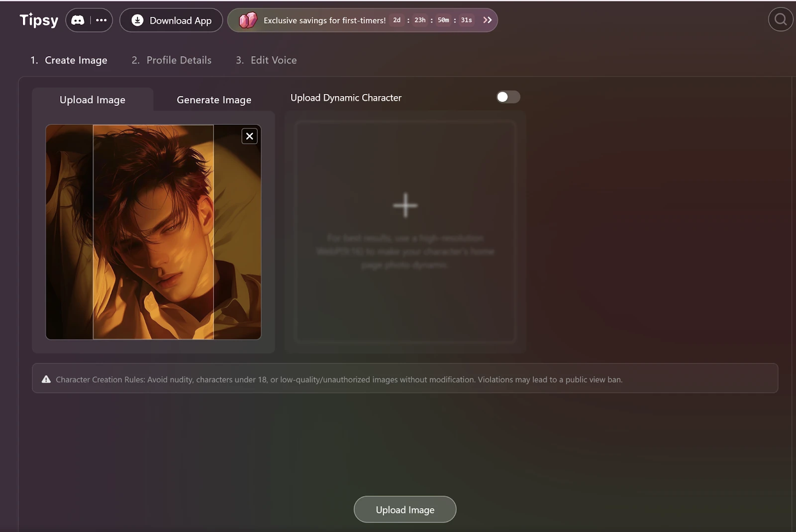796x532 pixels.
Task: Select step 1 Create Image
Action: [x=69, y=60]
